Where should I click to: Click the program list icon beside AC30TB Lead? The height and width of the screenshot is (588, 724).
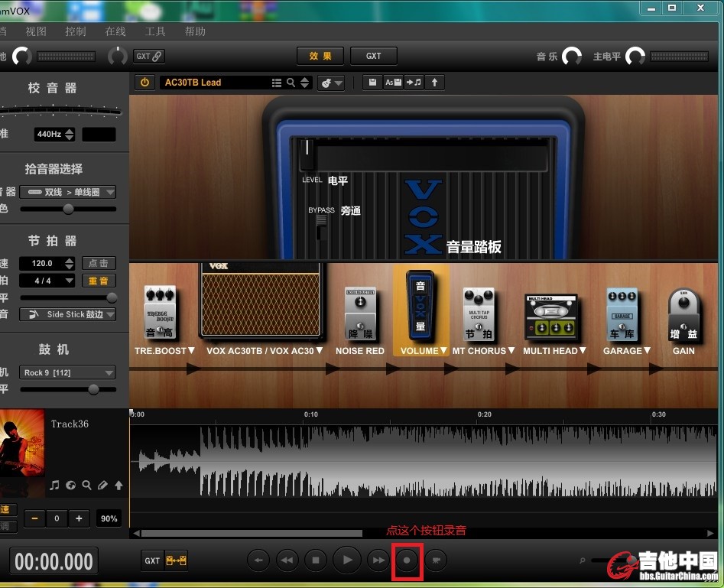pyautogui.click(x=277, y=83)
